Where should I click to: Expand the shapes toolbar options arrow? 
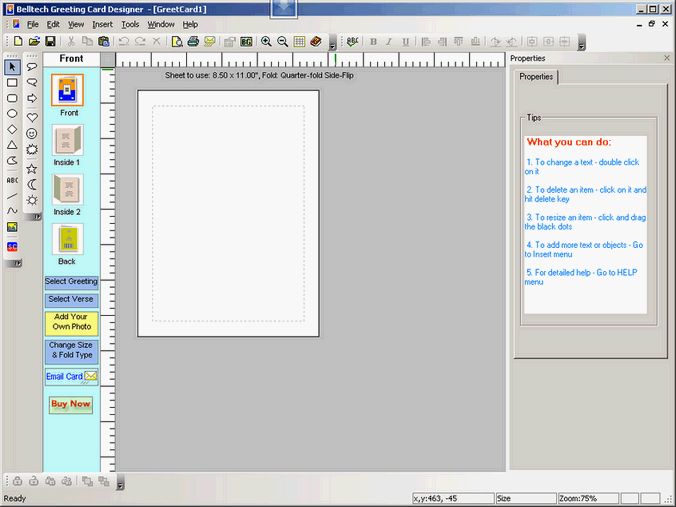click(x=38, y=217)
